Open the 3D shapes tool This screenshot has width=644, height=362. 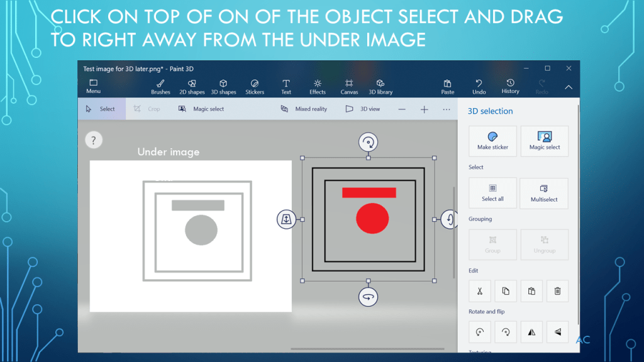(223, 87)
